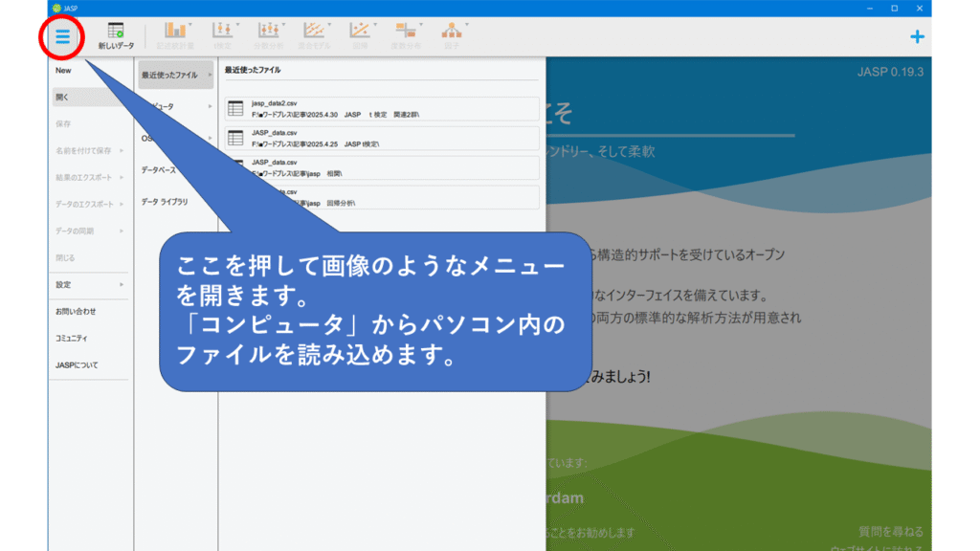The image size is (980, 551).
Task: Open the 混合モデル analysis module
Action: pyautogui.click(x=314, y=36)
